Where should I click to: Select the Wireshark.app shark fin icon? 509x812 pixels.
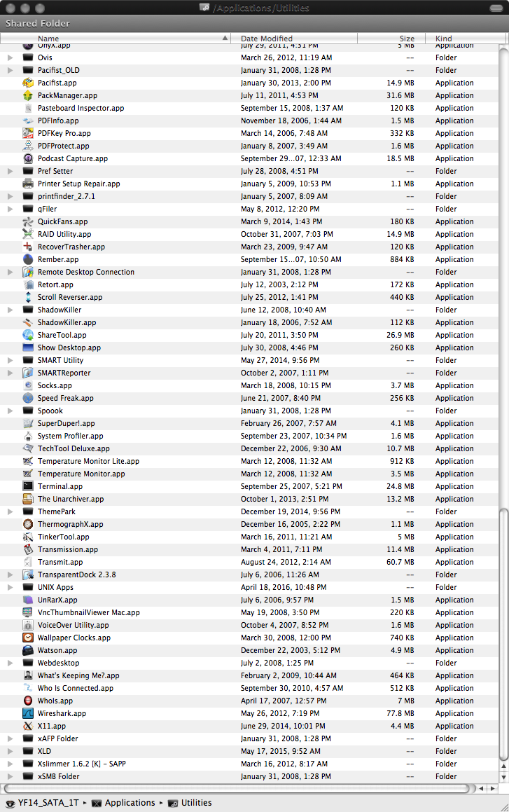tap(28, 713)
